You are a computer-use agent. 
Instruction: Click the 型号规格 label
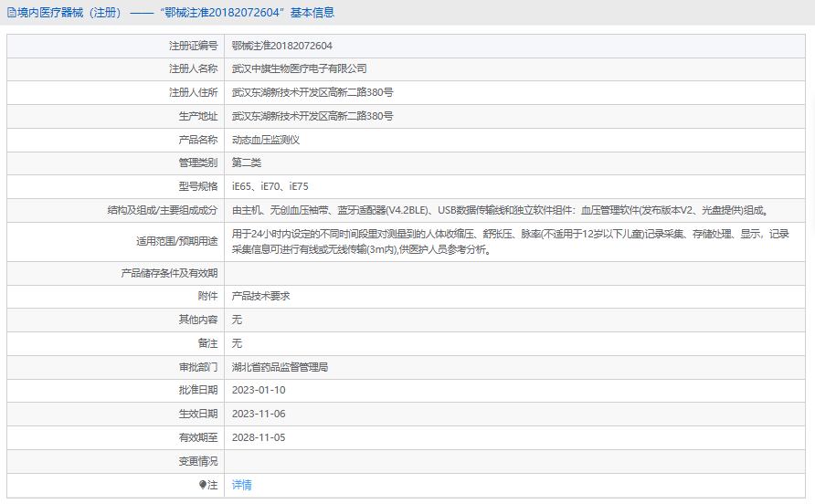click(198, 186)
